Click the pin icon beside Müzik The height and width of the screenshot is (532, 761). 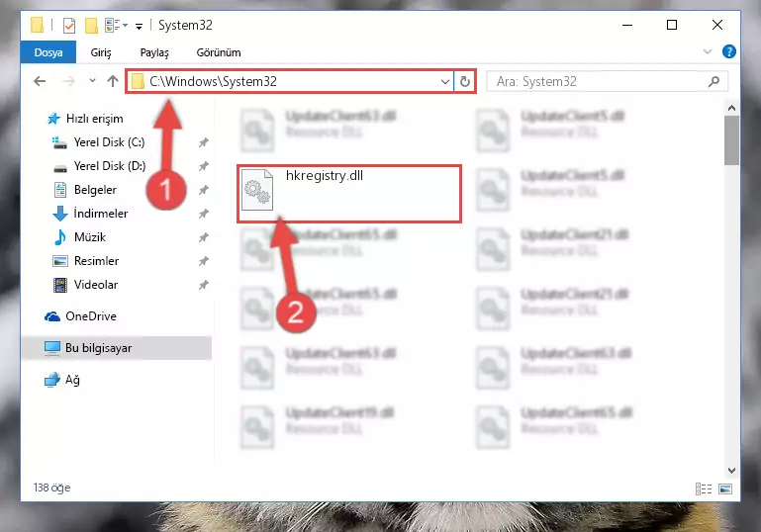[203, 237]
